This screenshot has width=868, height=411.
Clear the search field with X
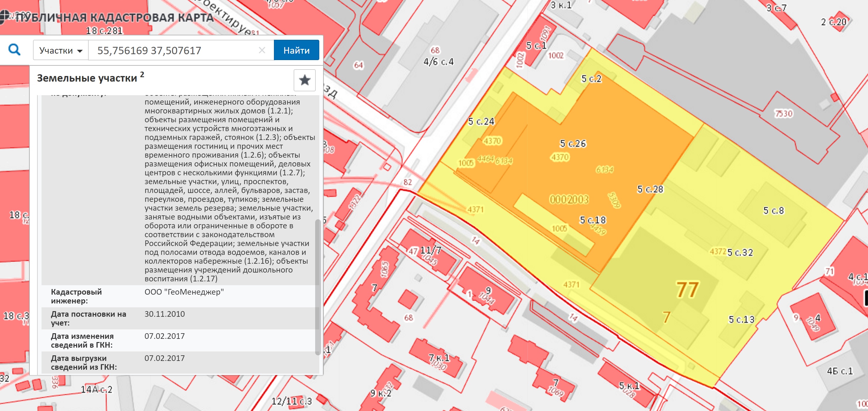[262, 51]
